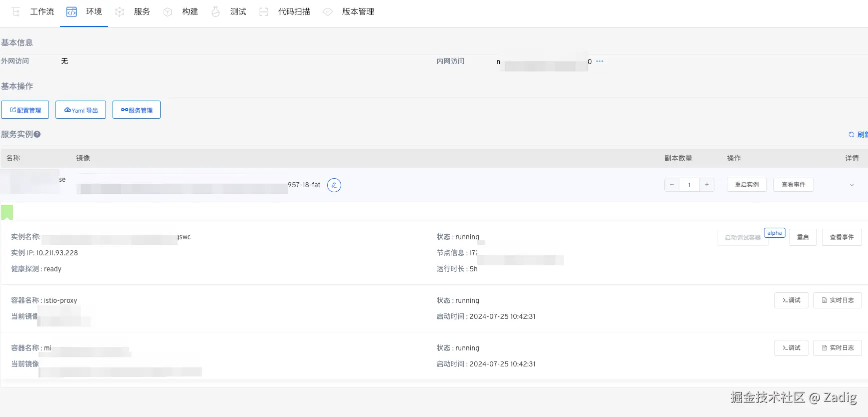
Task: Click the workflow icon beside 工作流
Action: coord(16,12)
